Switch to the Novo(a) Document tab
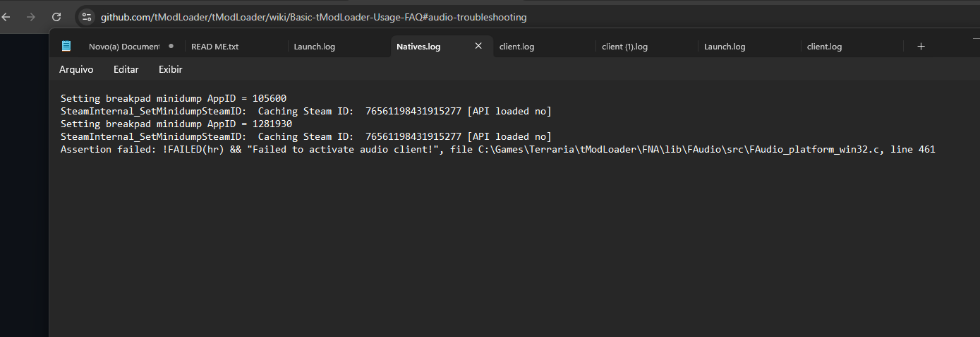 pos(123,47)
